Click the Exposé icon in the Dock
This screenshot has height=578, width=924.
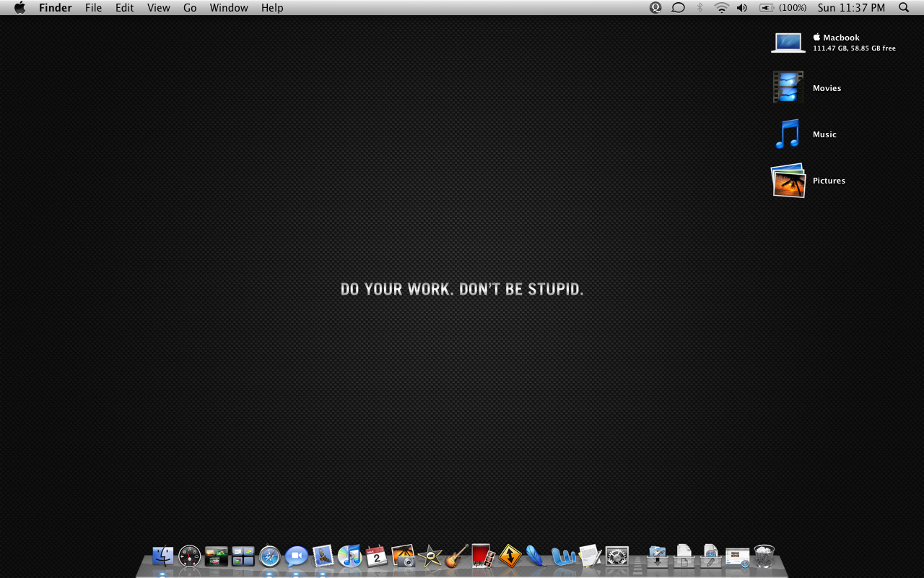[217, 556]
